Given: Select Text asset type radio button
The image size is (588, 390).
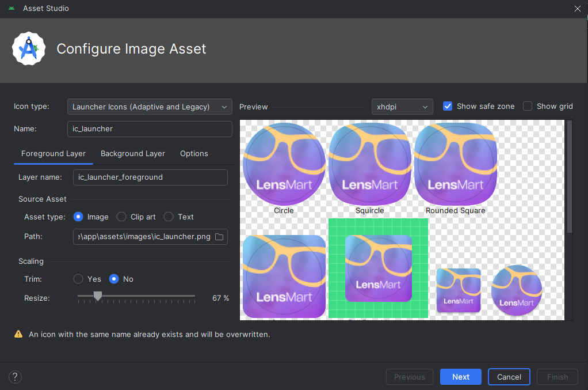Looking at the screenshot, I should click(169, 217).
